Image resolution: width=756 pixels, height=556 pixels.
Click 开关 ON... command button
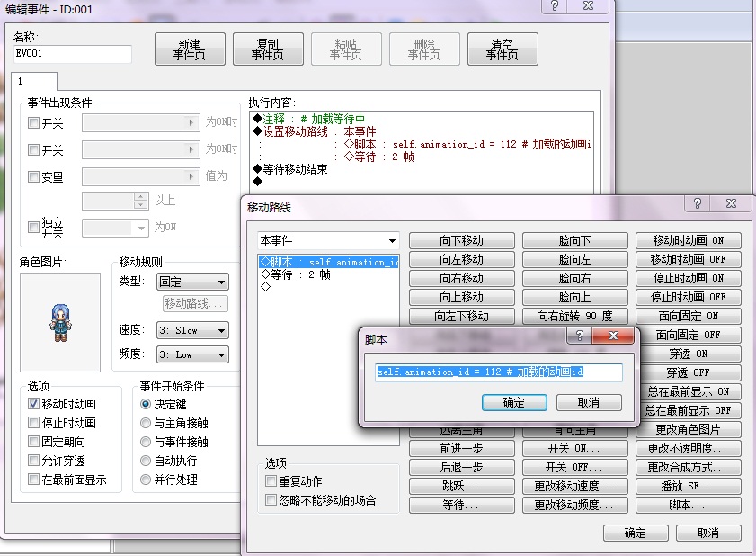click(574, 448)
